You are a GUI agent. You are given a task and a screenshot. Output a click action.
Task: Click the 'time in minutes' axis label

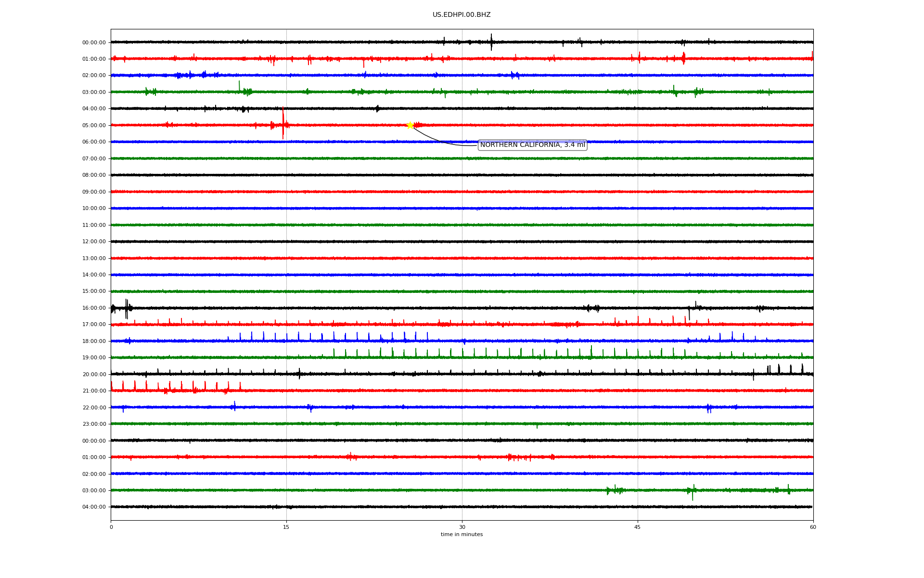(462, 535)
